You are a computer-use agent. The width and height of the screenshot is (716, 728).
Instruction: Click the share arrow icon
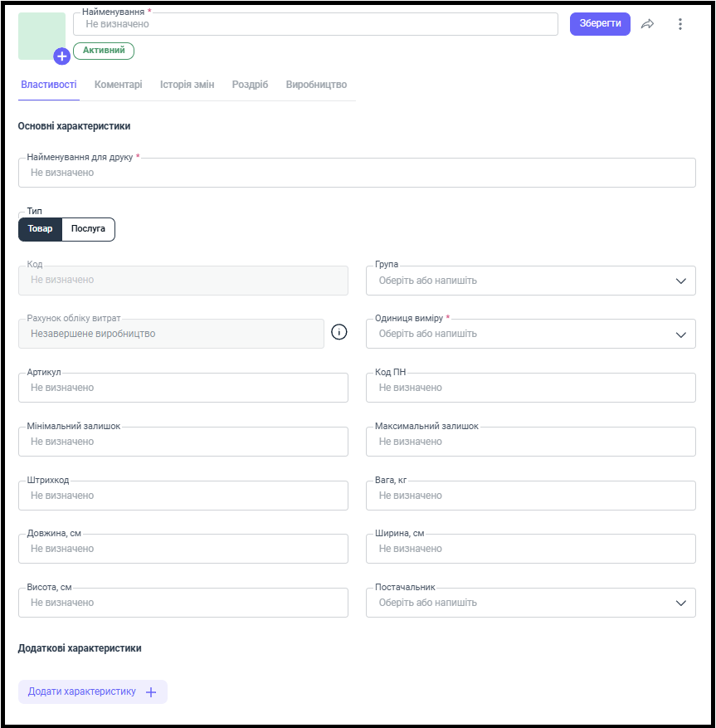pos(647,24)
